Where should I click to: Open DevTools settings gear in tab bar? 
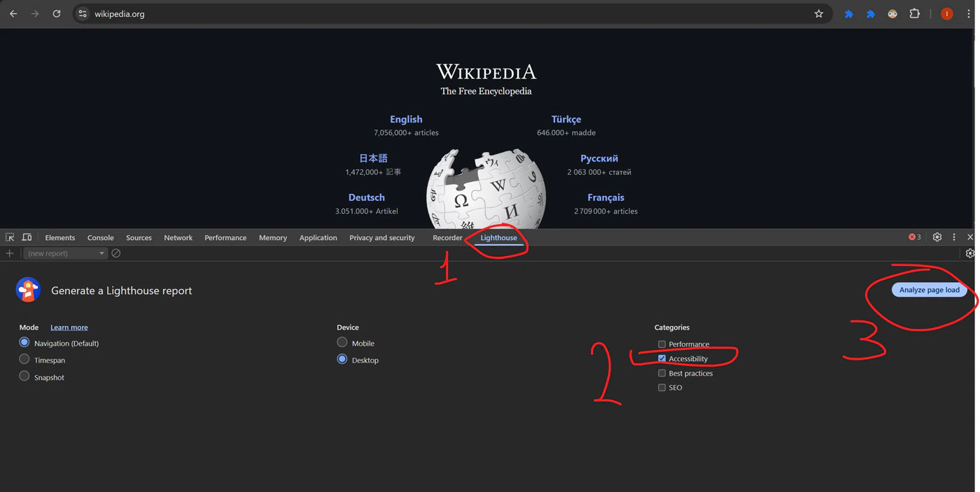(937, 237)
